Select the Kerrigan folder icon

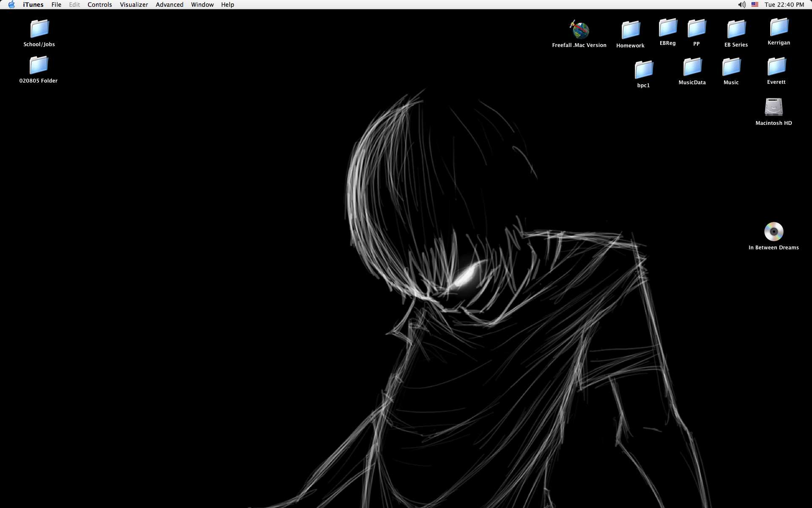pyautogui.click(x=779, y=27)
